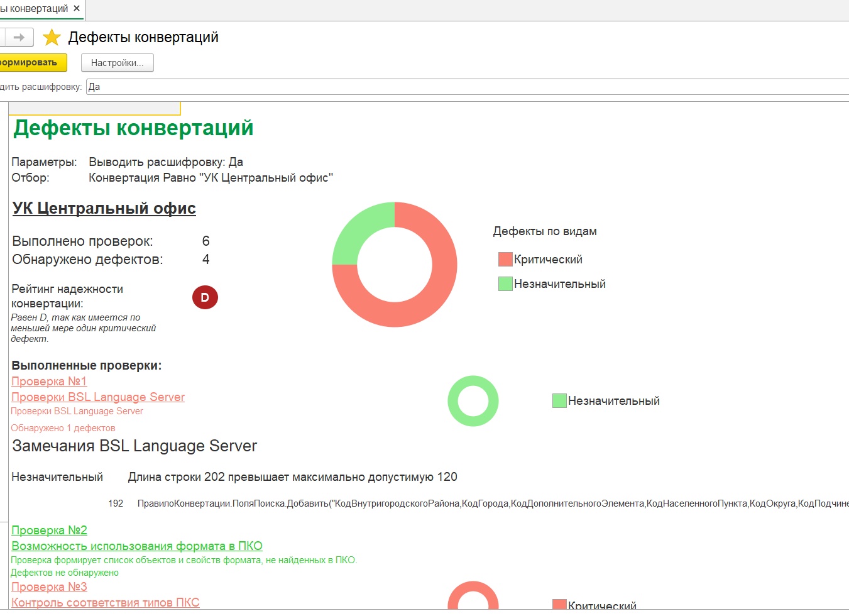Click the small green donut chart
This screenshot has height=616, width=849.
tap(473, 401)
